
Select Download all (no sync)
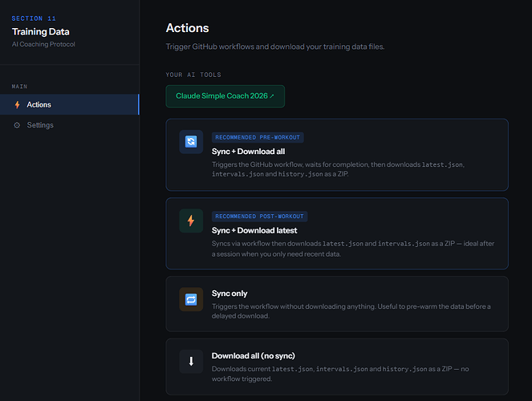tap(337, 367)
